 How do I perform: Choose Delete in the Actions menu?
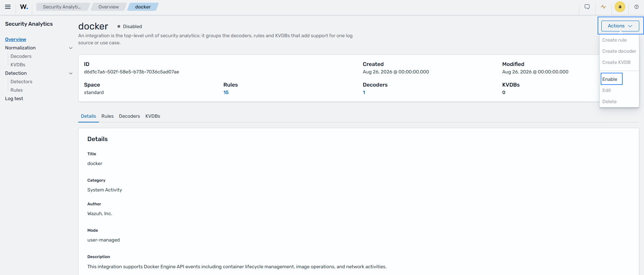(609, 101)
